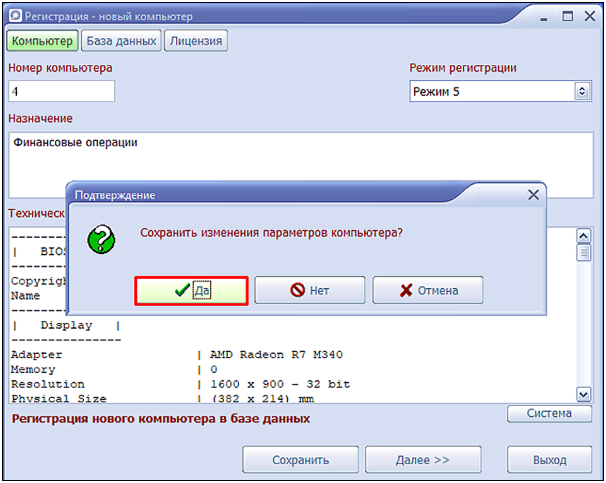606x483 pixels.
Task: Open the База данных tab
Action: (x=121, y=41)
